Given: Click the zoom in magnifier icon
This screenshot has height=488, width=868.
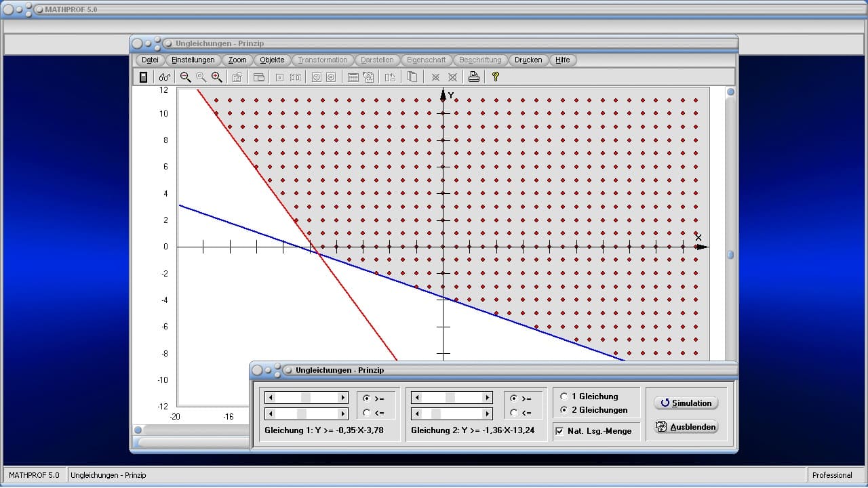Looking at the screenshot, I should 216,77.
